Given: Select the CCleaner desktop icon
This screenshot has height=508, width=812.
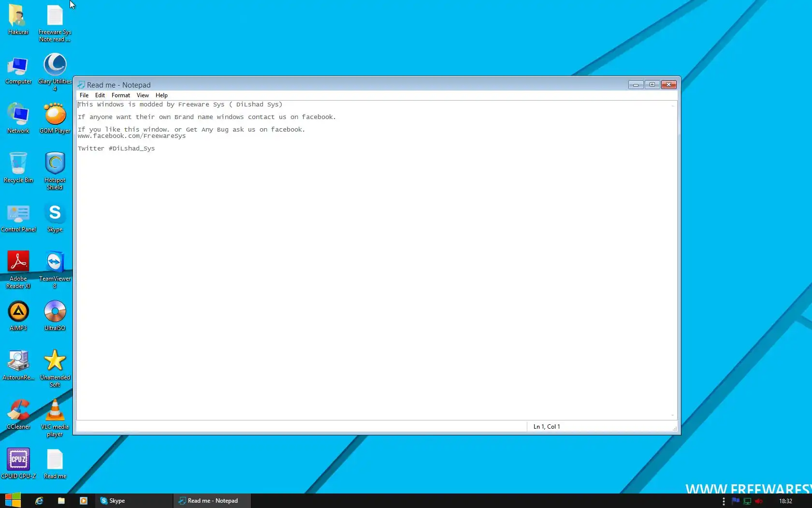Looking at the screenshot, I should point(18,414).
